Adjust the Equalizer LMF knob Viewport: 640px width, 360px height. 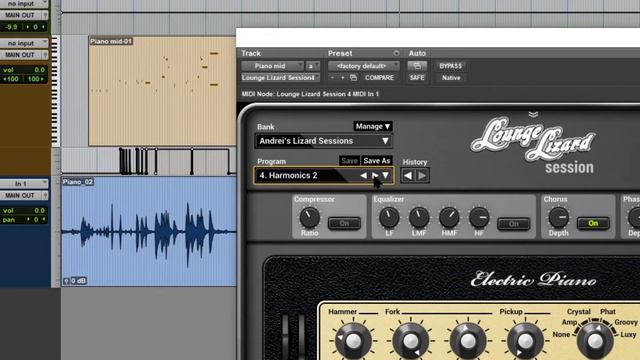419,217
